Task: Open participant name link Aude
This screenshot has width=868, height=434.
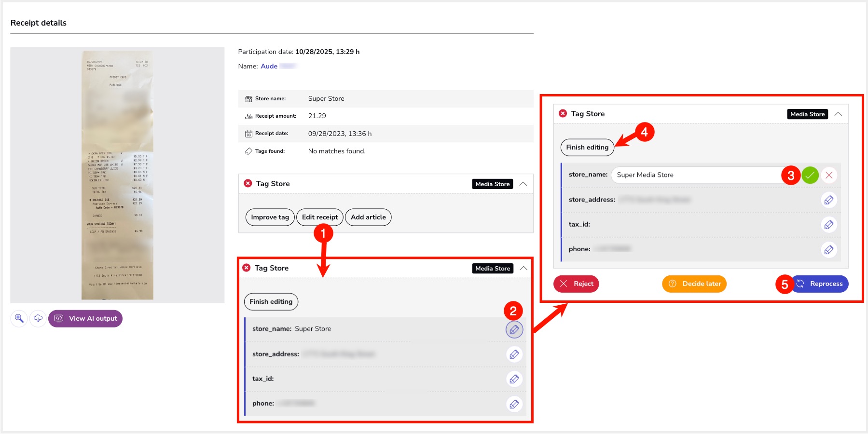Action: [x=269, y=66]
